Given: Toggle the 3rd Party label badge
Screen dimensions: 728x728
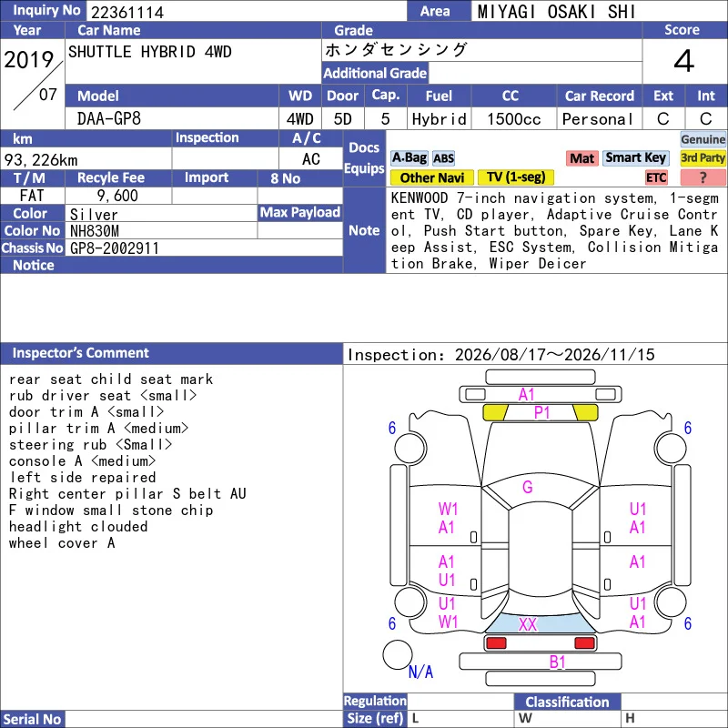Looking at the screenshot, I should tap(703, 158).
